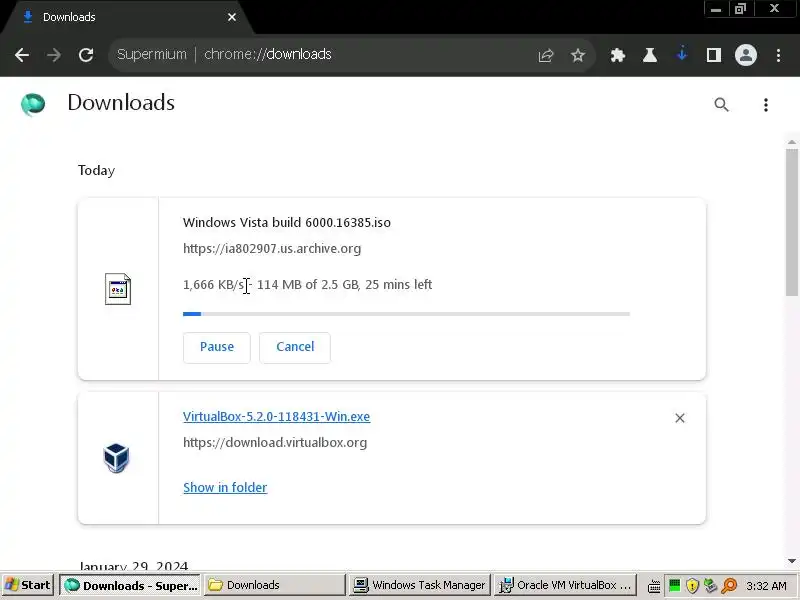This screenshot has width=800, height=600.
Task: Click the Supermium logo beside Downloads
Action: (x=33, y=104)
